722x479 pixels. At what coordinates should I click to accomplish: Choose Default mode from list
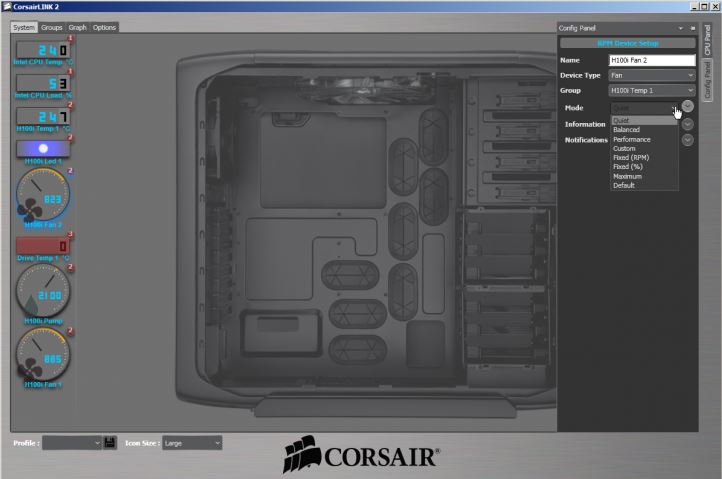tap(644, 185)
